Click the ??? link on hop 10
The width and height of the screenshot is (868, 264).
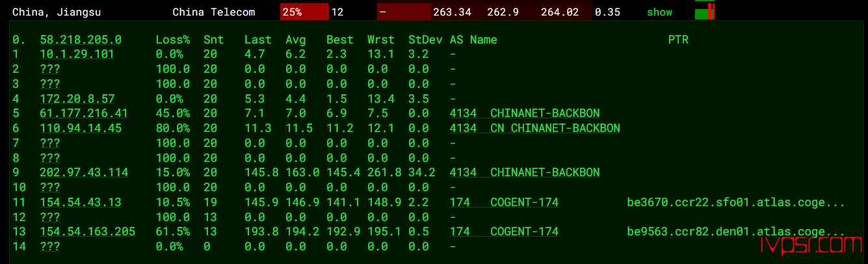[x=50, y=187]
